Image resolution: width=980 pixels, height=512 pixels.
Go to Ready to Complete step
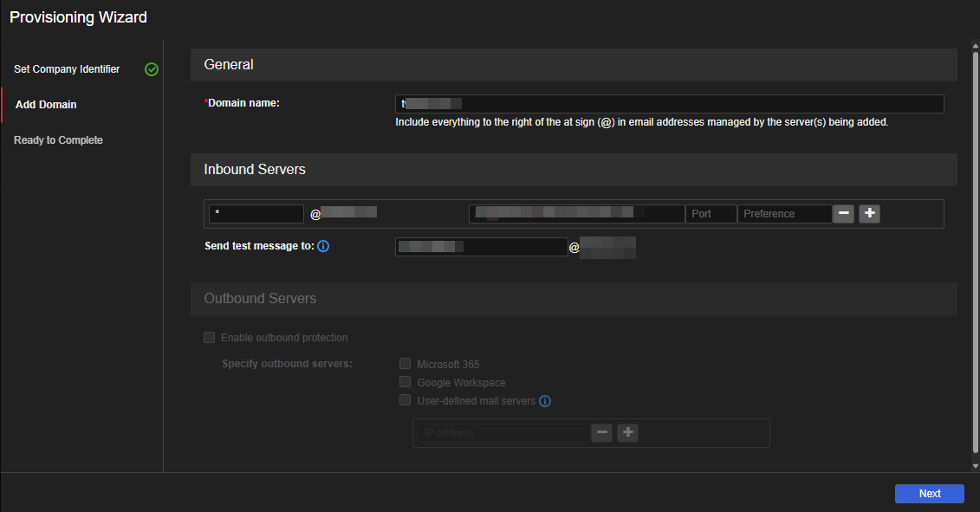(x=58, y=140)
